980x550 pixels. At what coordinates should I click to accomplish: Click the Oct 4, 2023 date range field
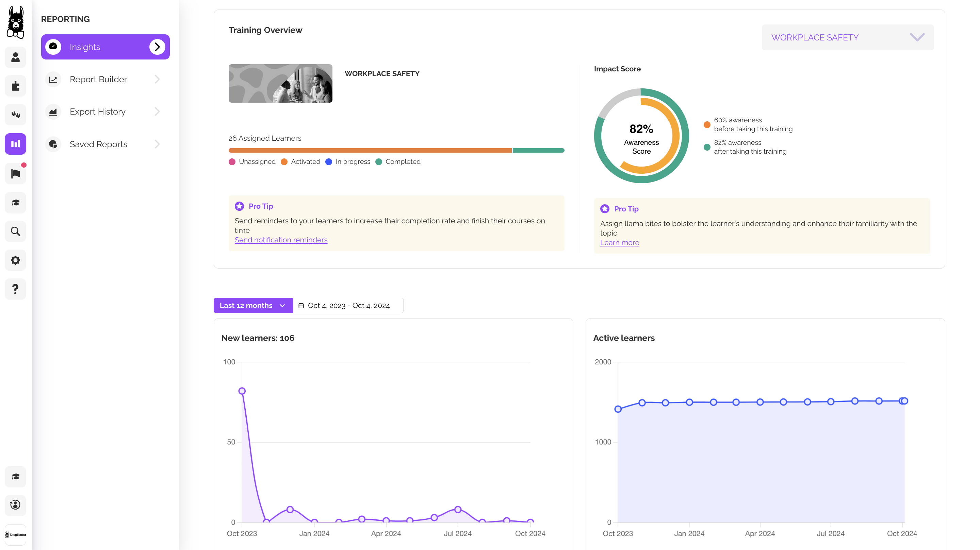pyautogui.click(x=348, y=305)
